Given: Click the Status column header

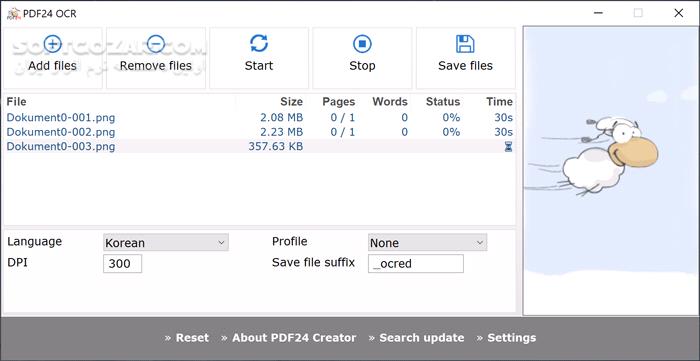Looking at the screenshot, I should click(442, 102).
